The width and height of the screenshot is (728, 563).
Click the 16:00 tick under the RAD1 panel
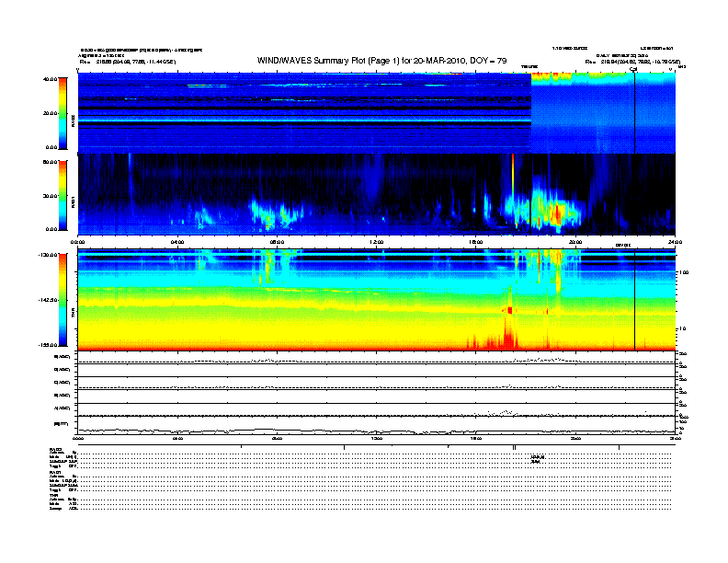[476, 242]
